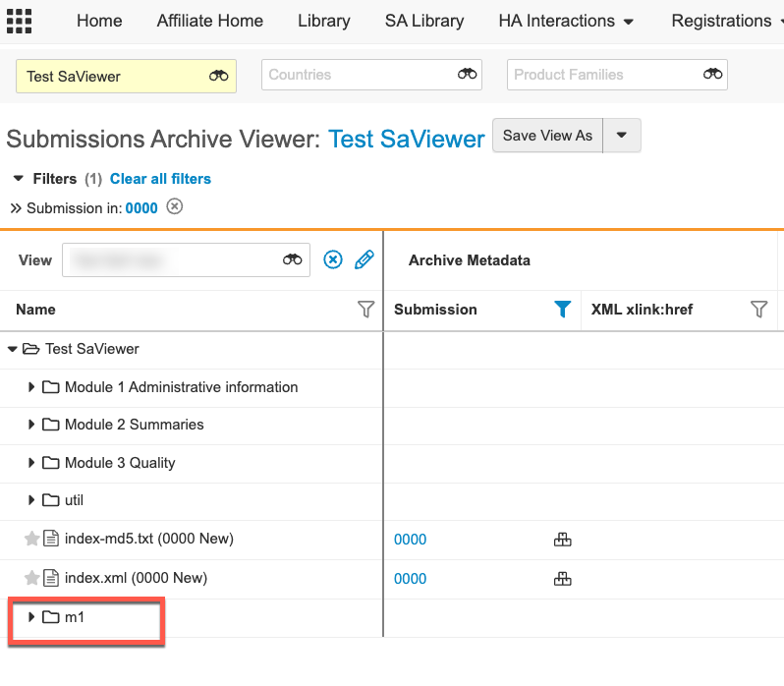Favorite index-md5.txt with star icon
The image size is (784, 686).
click(31, 539)
